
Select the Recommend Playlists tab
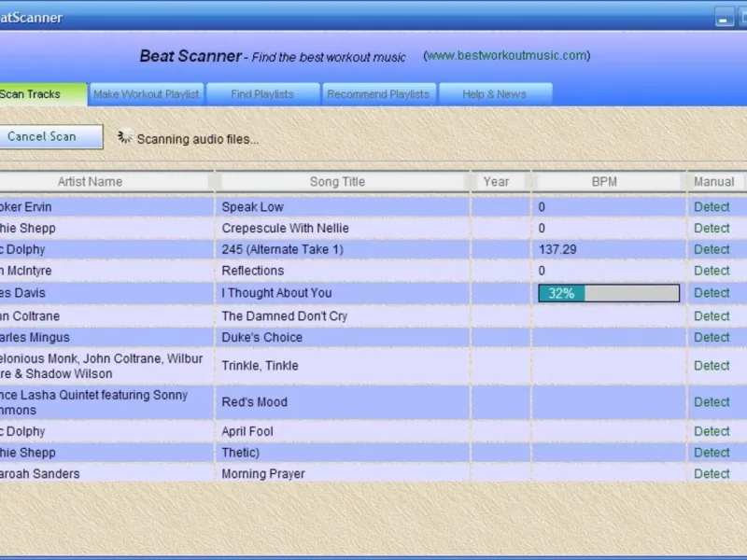coord(379,94)
